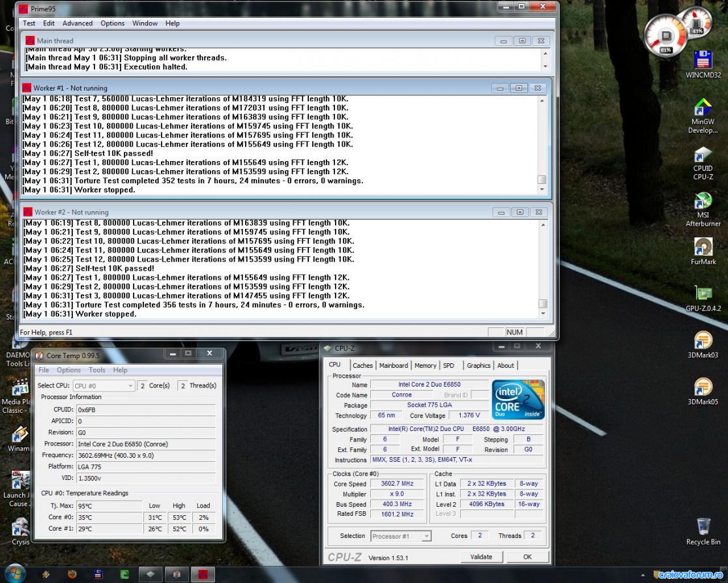
Task: Open the CPUID CPU-Z desktop icon
Action: tap(703, 163)
